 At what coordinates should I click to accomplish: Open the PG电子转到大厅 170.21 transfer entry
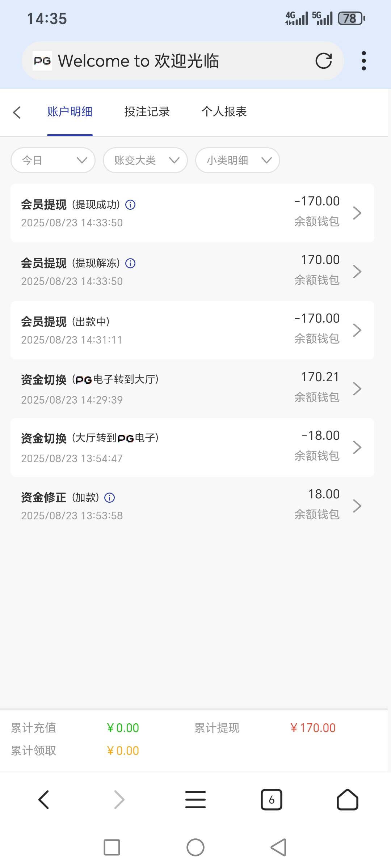192,389
